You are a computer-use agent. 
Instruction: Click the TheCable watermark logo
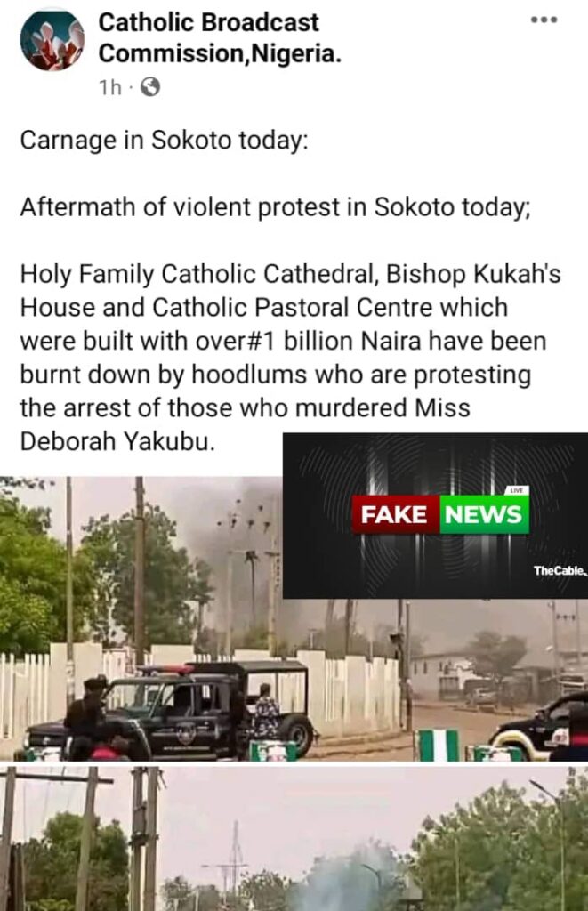[x=560, y=571]
